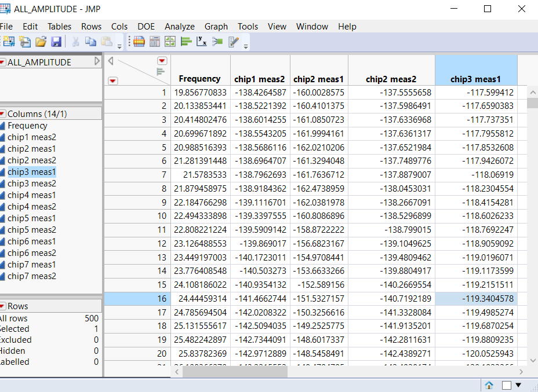
Task: Click the horizontal scrollbar right arrow
Action: 521,372
